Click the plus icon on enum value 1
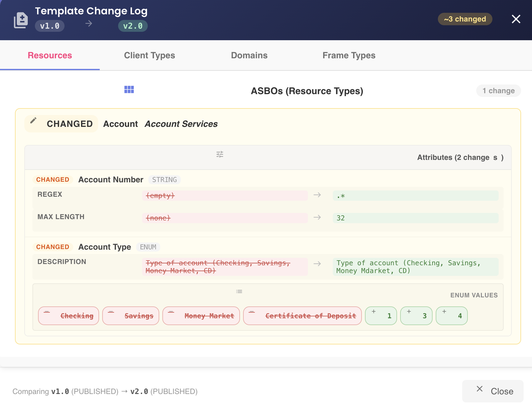 [374, 311]
